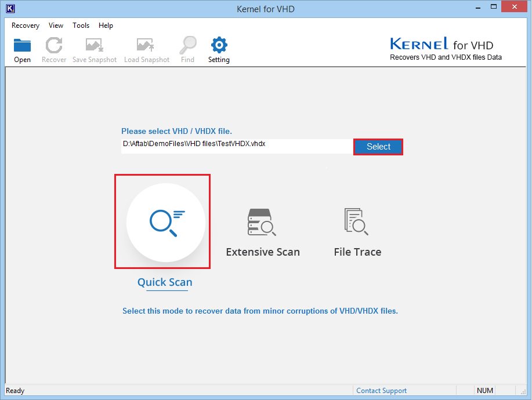Minimize the Kernel for VHD window
The height and width of the screenshot is (400, 532).
478,7
